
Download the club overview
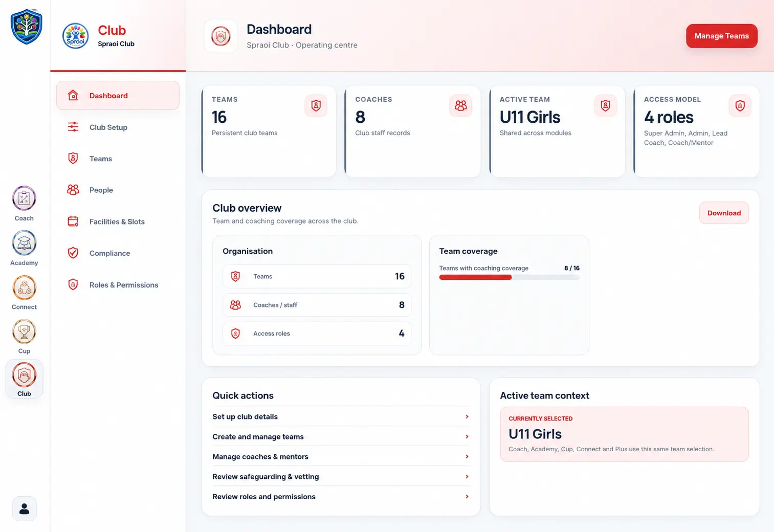pyautogui.click(x=724, y=213)
